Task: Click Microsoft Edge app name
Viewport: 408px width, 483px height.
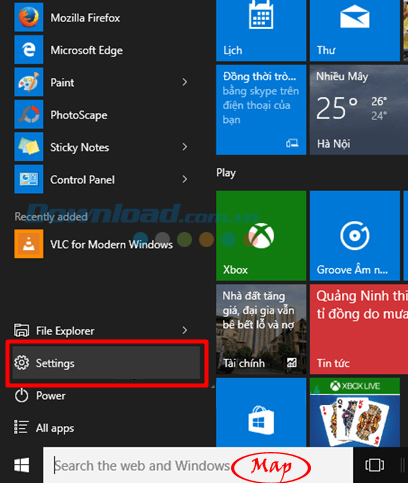Action: click(x=87, y=50)
